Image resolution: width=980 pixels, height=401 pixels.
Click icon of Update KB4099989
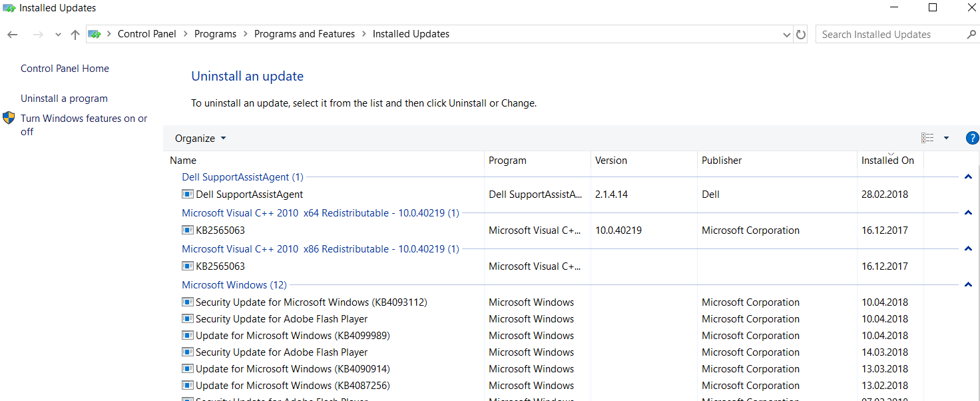tap(188, 336)
